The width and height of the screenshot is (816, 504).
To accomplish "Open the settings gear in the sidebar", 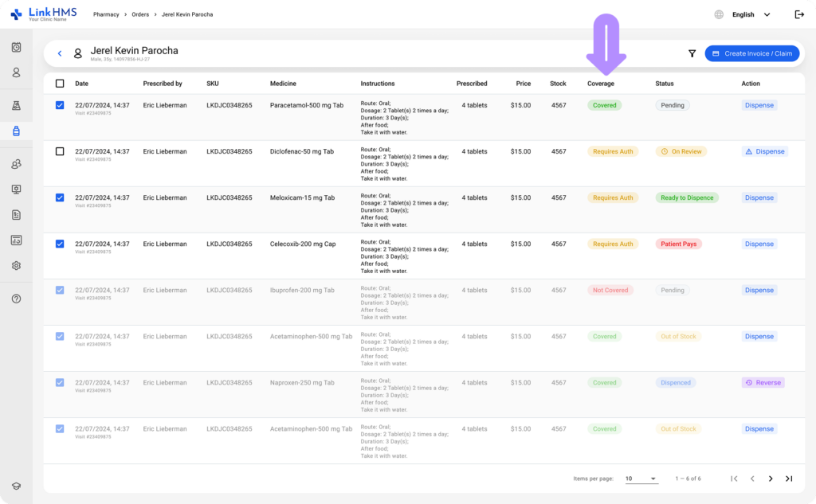I will [x=16, y=266].
